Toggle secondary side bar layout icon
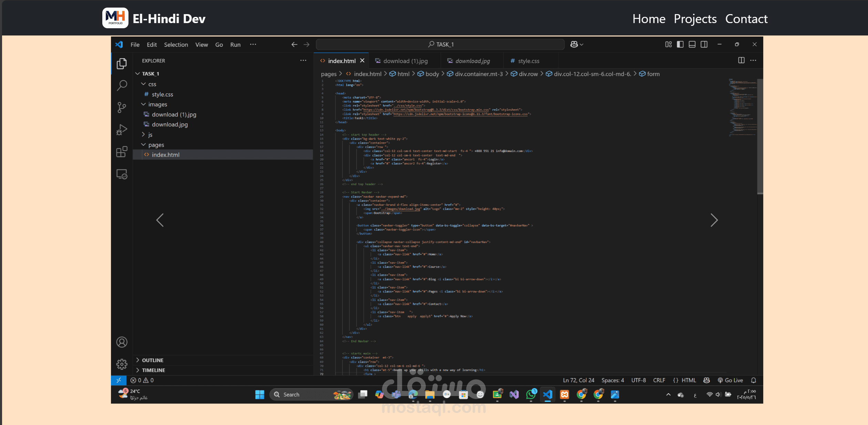The height and width of the screenshot is (425, 868). coord(704,44)
